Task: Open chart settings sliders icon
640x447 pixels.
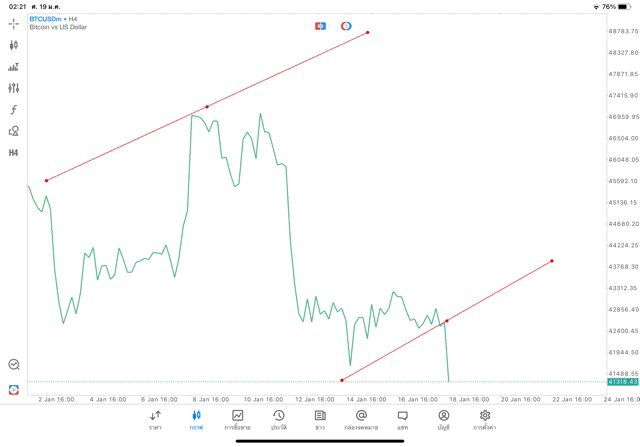Action: click(x=13, y=88)
